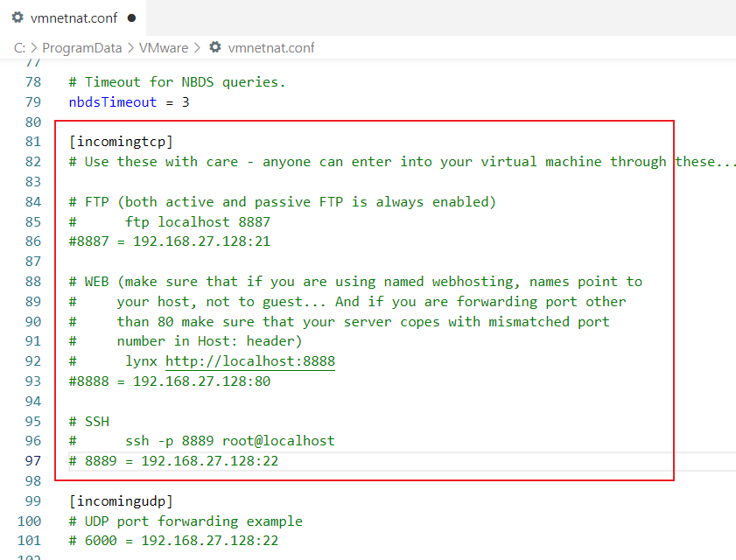Expand the vmnetnat.conf breadcrumb entry
736x560 pixels.
(x=270, y=47)
